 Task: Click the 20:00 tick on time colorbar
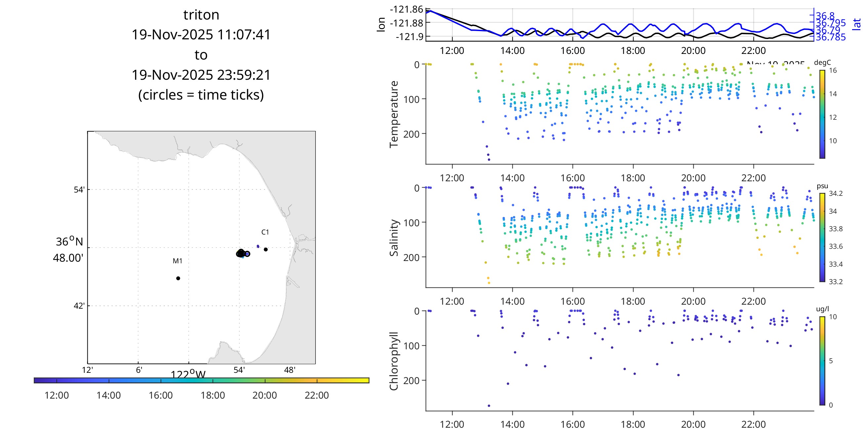coord(265,381)
